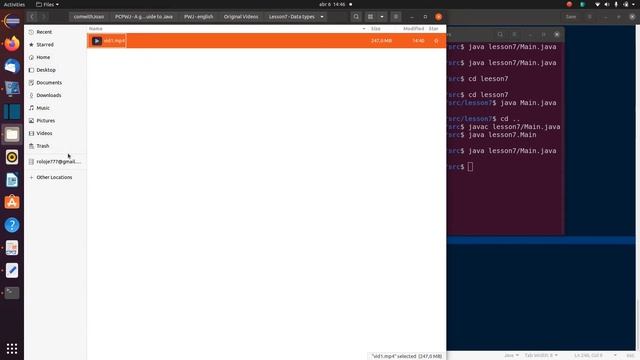
Task: Open the Files app menu in top bar
Action: click(x=47, y=4)
